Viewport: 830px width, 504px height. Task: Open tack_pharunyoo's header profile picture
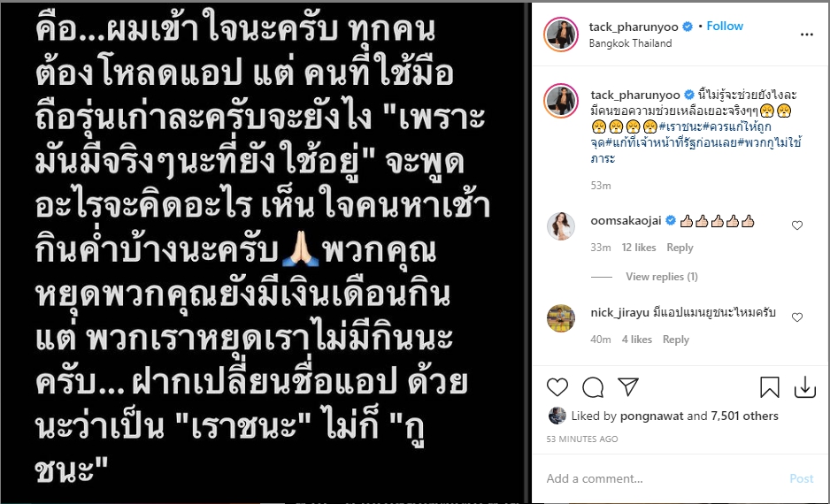point(561,34)
